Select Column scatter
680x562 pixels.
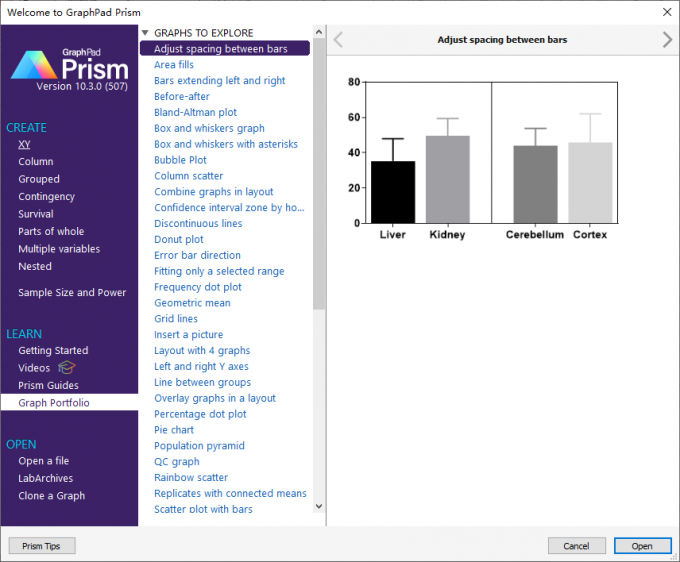189,176
